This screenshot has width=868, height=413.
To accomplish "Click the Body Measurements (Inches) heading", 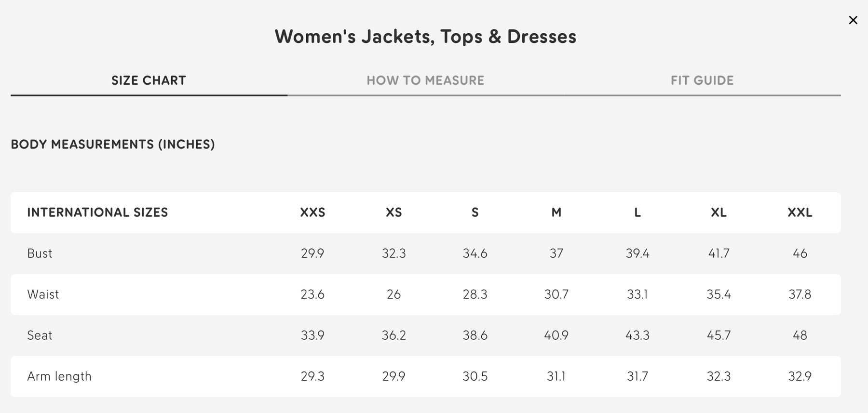I will click(113, 145).
